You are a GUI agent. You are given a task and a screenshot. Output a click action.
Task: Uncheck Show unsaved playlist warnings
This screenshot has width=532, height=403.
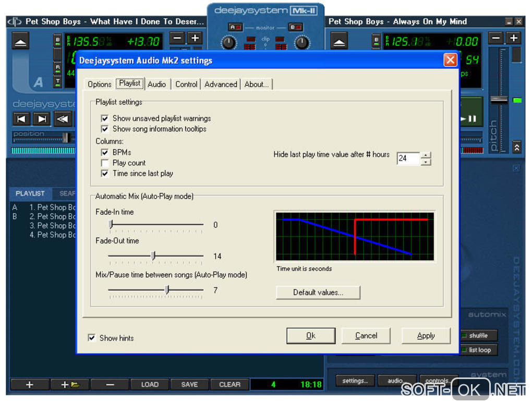[x=105, y=118]
